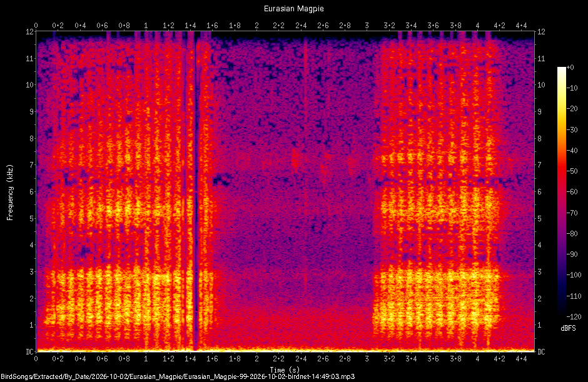
Task: Click the "-10" color scale value
Action: pyautogui.click(x=572, y=88)
